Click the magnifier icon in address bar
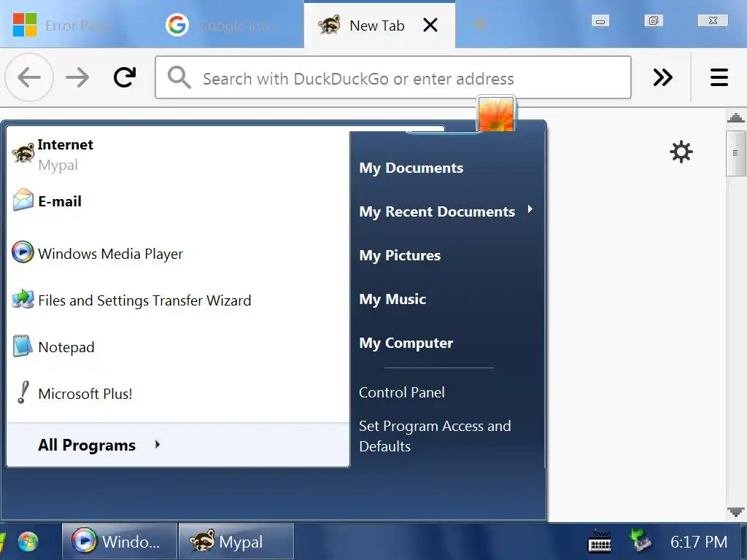This screenshot has height=560, width=747. [179, 77]
